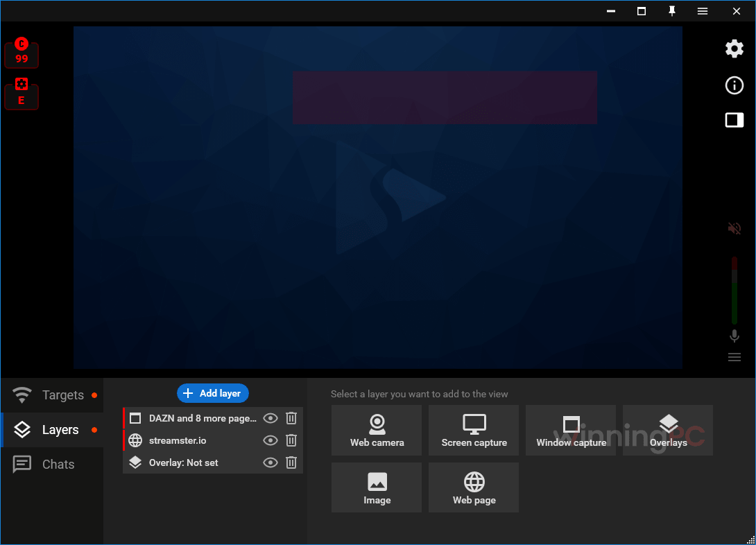Open the hamburger menu in title bar
Screen dimensions: 756x545
click(702, 11)
